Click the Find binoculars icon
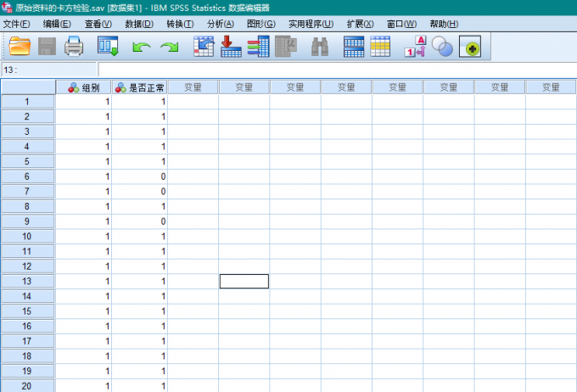Viewport: 577px width, 392px height. pyautogui.click(x=319, y=47)
